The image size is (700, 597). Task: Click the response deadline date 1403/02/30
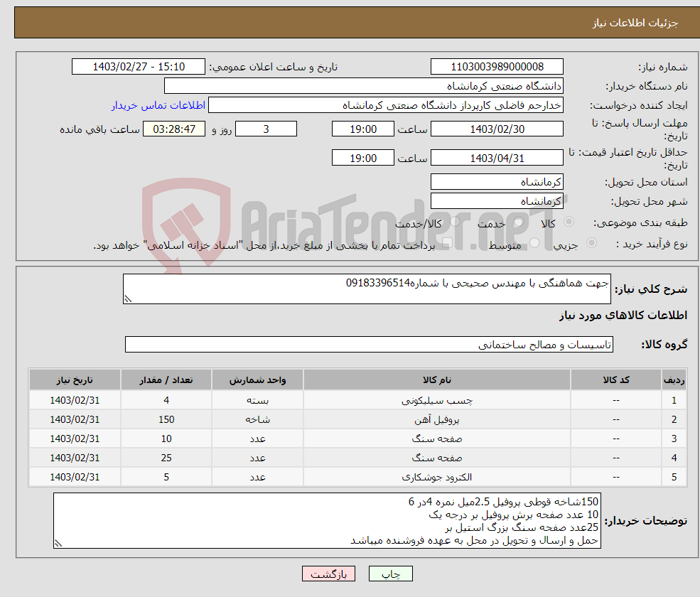click(x=497, y=129)
